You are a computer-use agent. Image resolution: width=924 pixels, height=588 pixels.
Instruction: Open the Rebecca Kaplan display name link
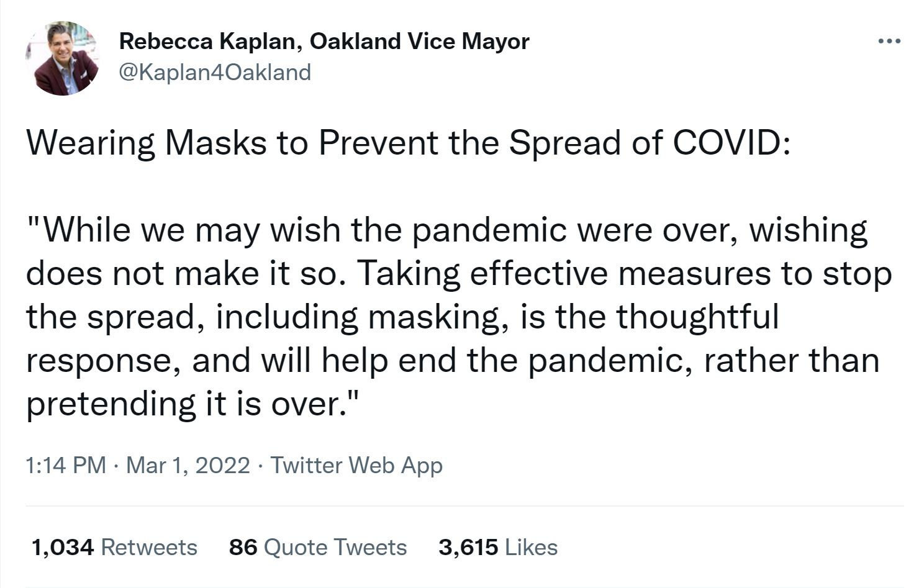pyautogui.click(x=204, y=42)
